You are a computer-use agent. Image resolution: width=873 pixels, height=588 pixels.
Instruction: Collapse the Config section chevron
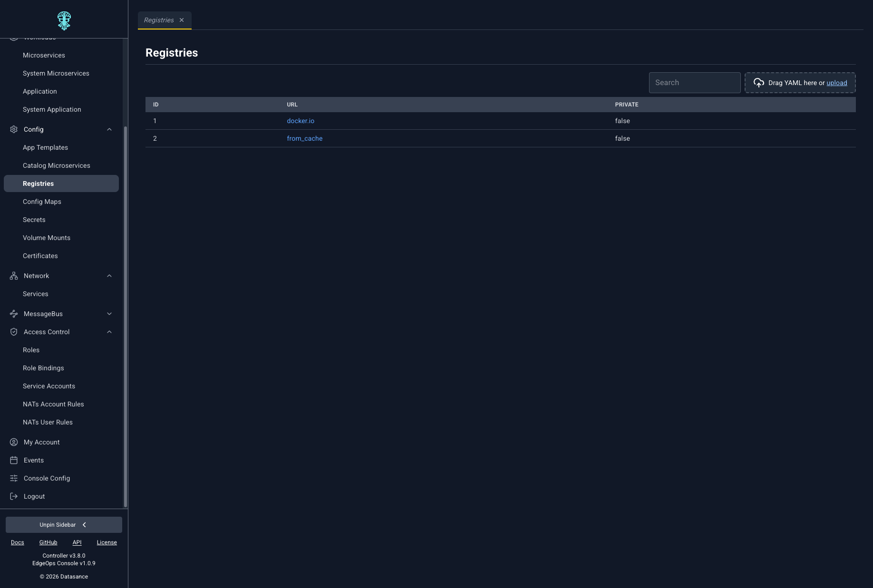tap(109, 129)
